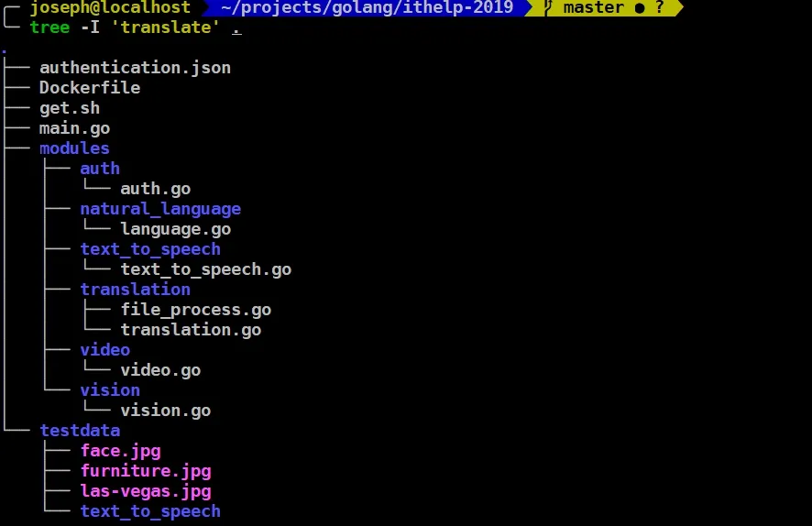Select the language.go file name
The width and height of the screenshot is (812, 526).
(176, 229)
